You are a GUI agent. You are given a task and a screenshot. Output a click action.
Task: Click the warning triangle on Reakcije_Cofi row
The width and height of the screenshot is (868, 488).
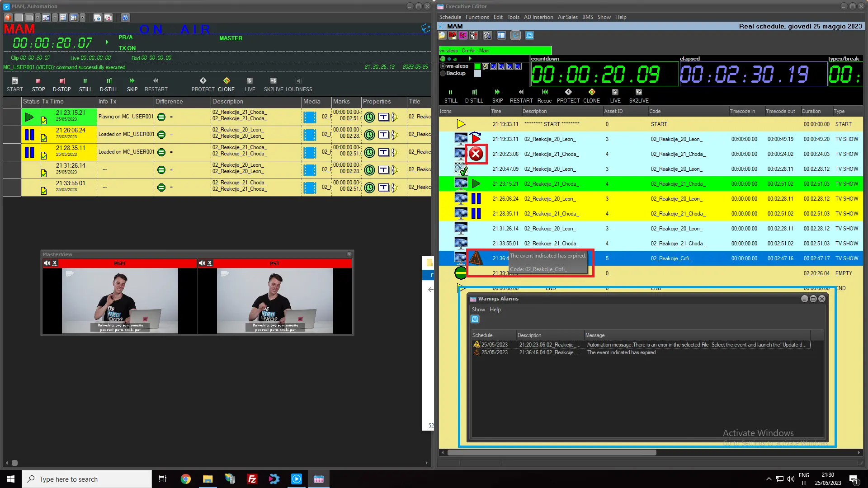pyautogui.click(x=476, y=258)
